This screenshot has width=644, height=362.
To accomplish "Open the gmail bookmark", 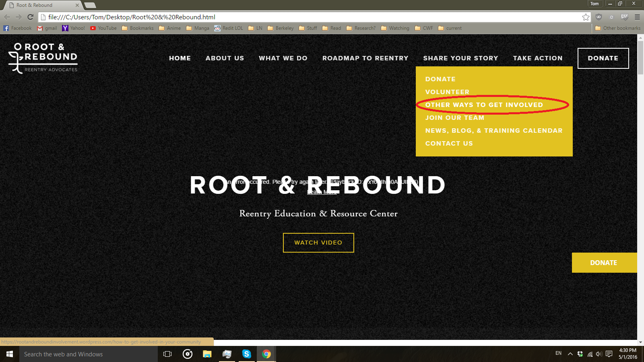I will click(47, 28).
